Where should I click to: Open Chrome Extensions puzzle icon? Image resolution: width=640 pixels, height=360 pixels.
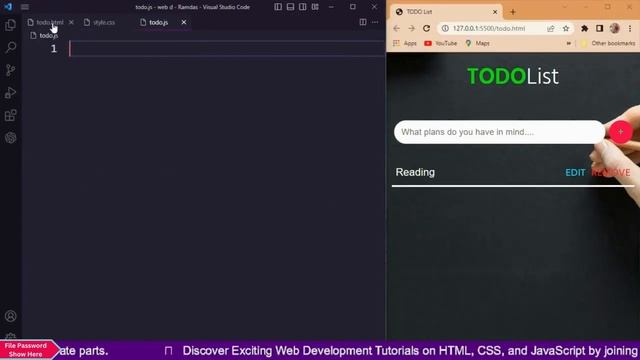click(584, 28)
